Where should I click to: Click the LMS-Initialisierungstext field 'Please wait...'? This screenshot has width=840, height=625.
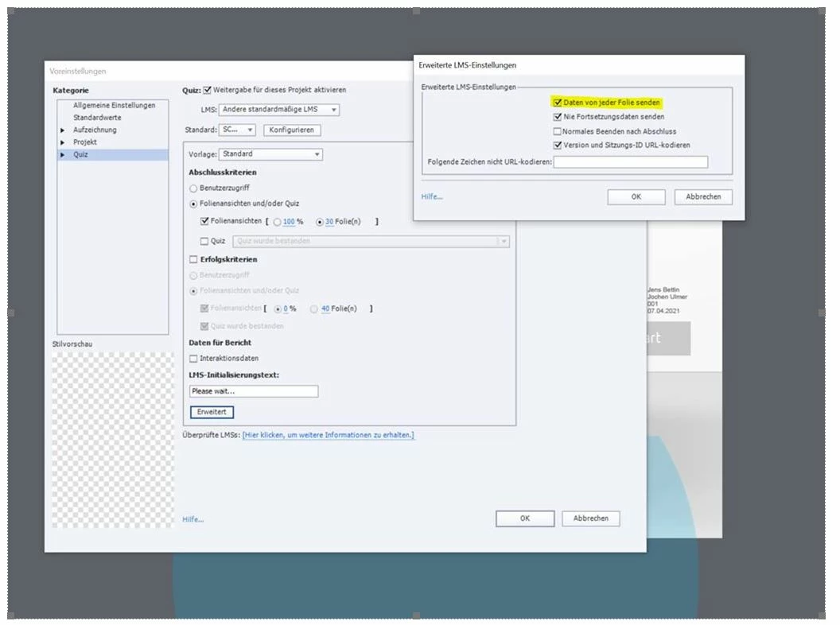click(254, 391)
